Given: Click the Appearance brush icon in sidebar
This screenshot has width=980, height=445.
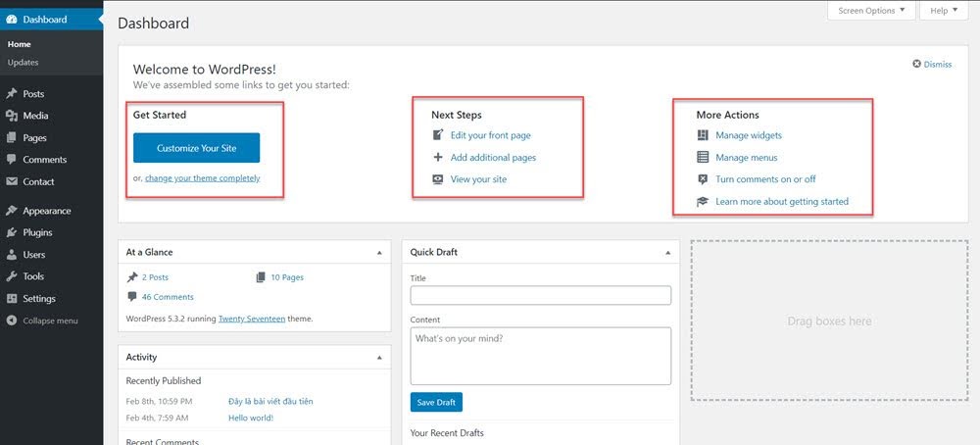Looking at the screenshot, I should 11,211.
